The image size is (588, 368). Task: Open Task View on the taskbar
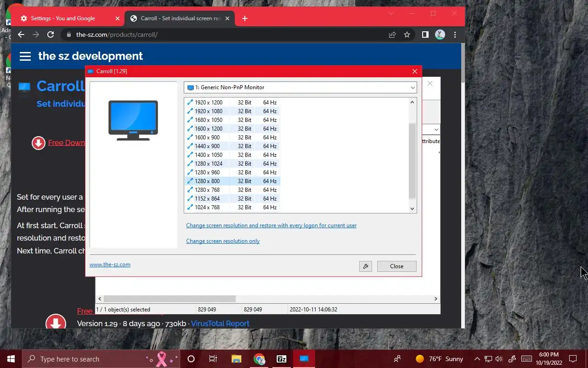[x=213, y=359]
